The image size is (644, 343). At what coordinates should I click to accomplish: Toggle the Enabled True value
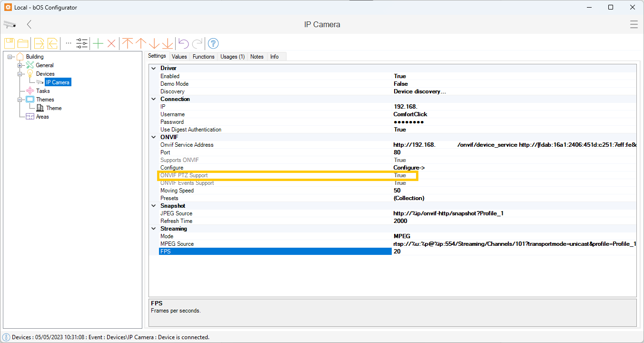[400, 76]
